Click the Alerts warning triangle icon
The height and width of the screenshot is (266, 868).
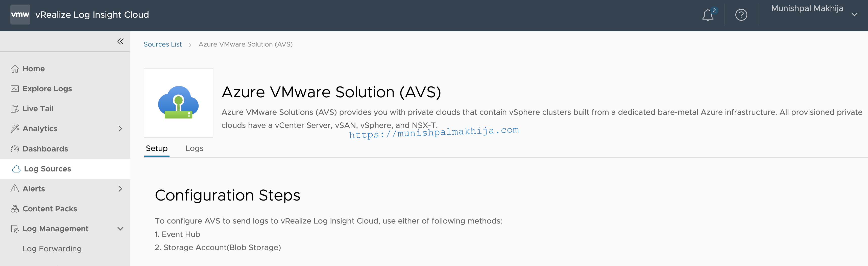coord(14,188)
